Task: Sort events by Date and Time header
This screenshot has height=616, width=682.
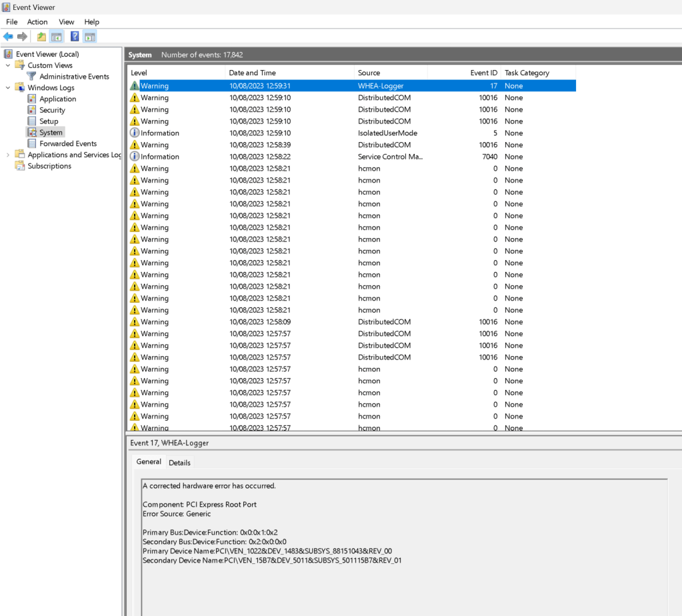Action: pyautogui.click(x=290, y=73)
